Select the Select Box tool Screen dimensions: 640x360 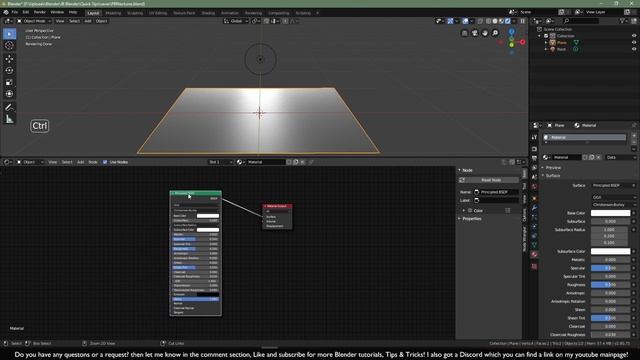9,34
